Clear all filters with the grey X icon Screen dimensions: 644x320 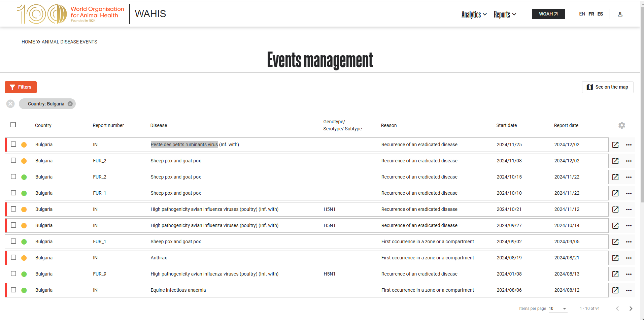(x=10, y=104)
